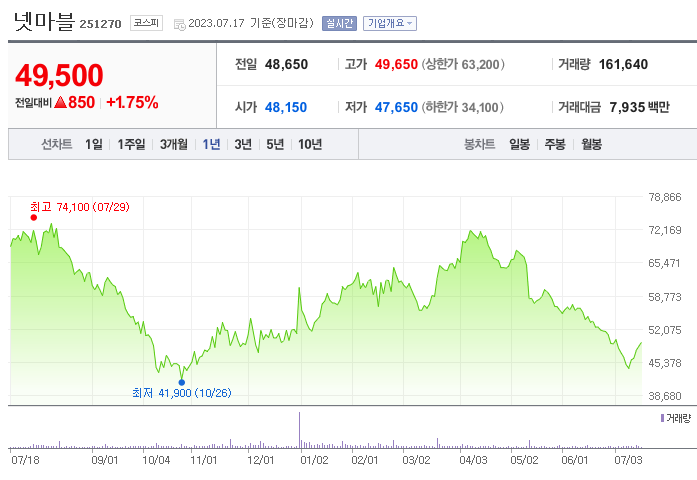Click the current price 49,500
Screen dimensions: 697x480
click(59, 75)
